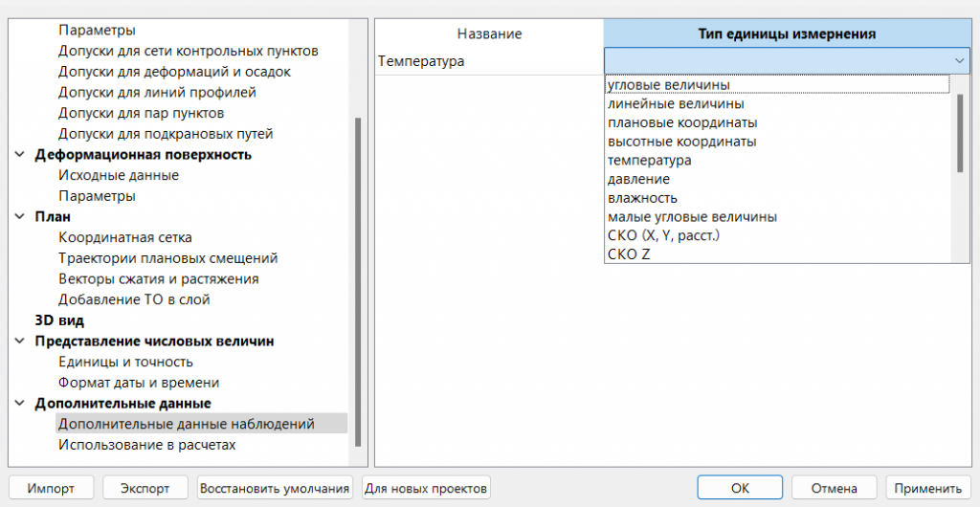The image size is (980, 507).
Task: Open the Тип единицы измерения dropdown arrow
Action: click(959, 60)
